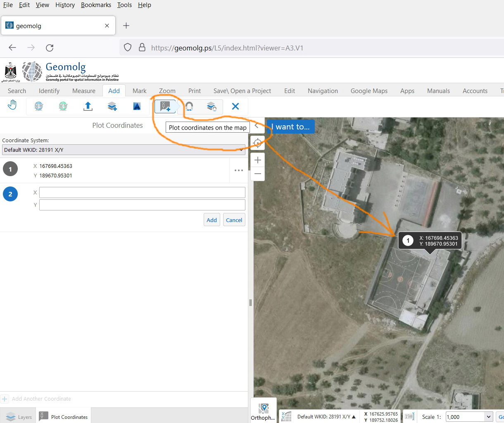Click the map zoom out minus button
Viewport: 504px width, 423px height.
[258, 174]
